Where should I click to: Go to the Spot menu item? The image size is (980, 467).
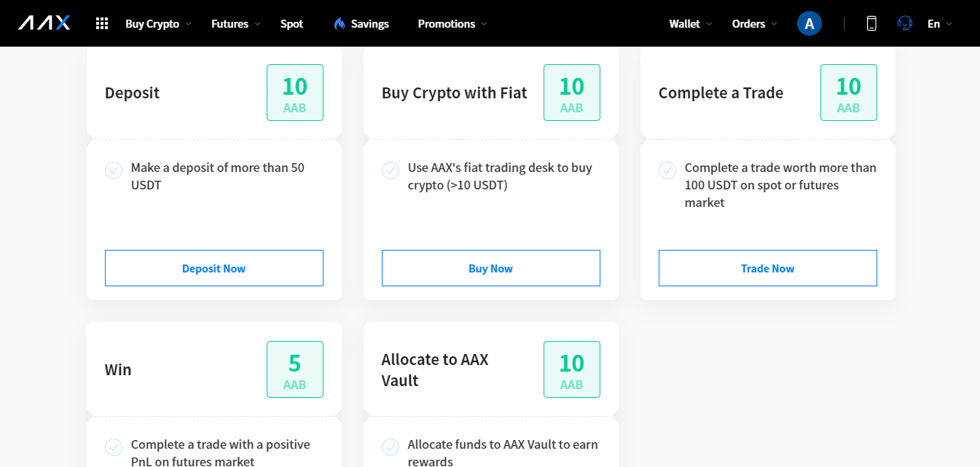point(291,23)
